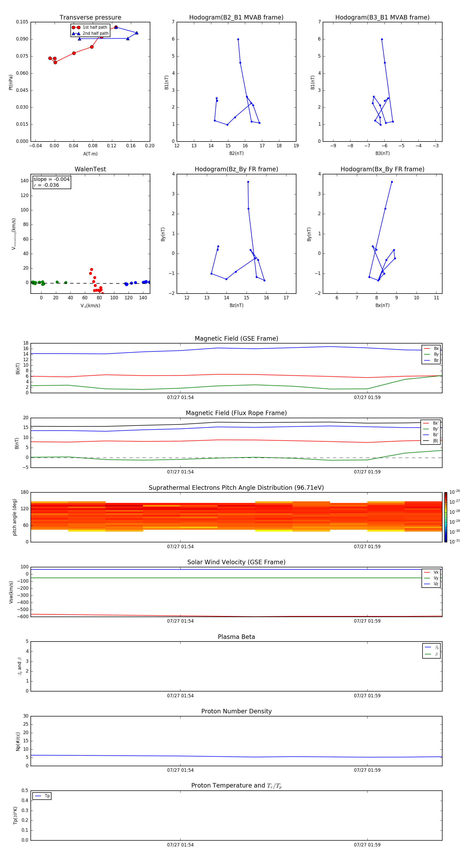The height and width of the screenshot is (868, 473).
Task: Click the '10^-26' colorbar label
Action: (455, 492)
